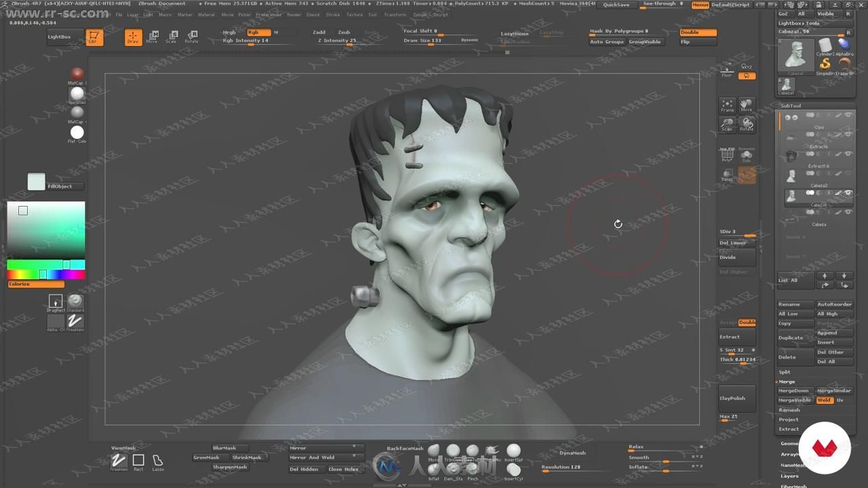The height and width of the screenshot is (488, 868).
Task: Open the Preferences menu
Action: [x=269, y=14]
